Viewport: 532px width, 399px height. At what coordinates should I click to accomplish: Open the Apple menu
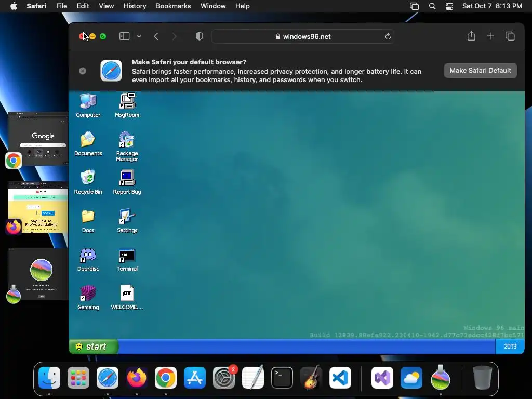[14, 6]
